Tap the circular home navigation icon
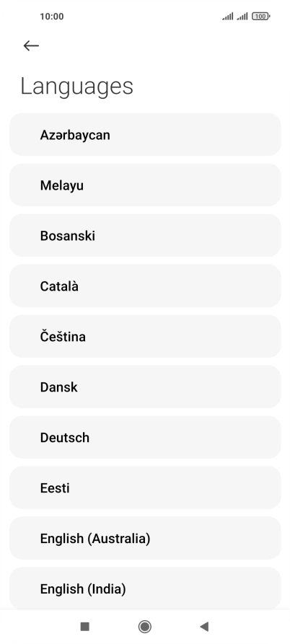Image resolution: width=290 pixels, height=644 pixels. click(x=144, y=627)
